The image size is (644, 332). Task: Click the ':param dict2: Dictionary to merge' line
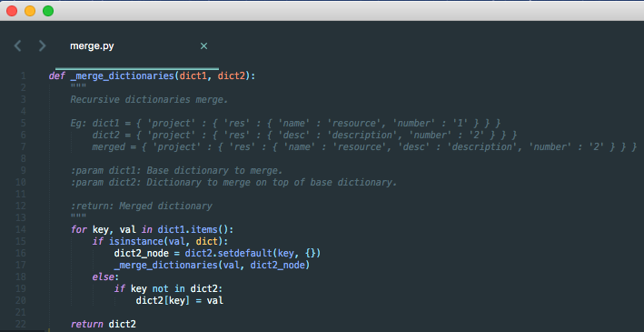(233, 182)
